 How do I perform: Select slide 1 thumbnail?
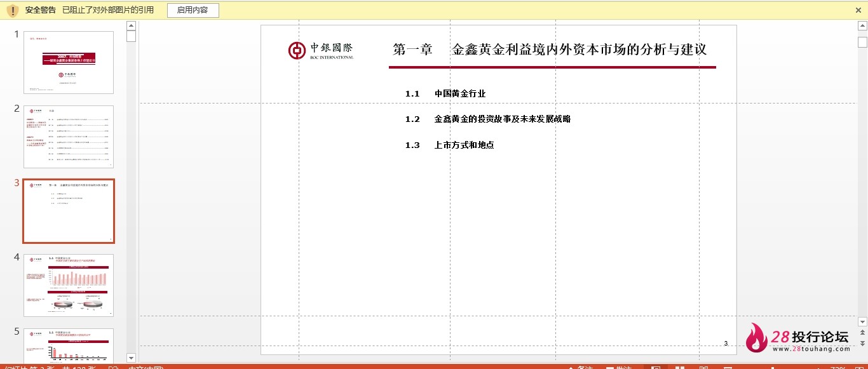tap(69, 62)
